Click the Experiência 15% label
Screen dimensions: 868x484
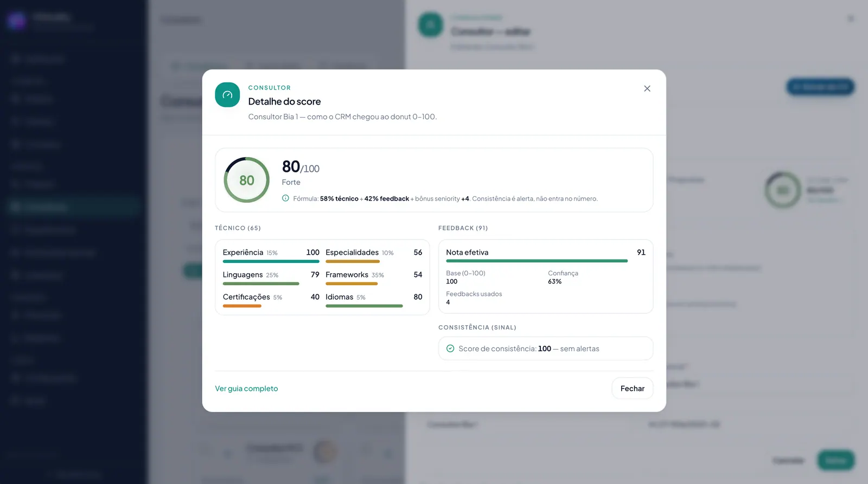coord(250,253)
